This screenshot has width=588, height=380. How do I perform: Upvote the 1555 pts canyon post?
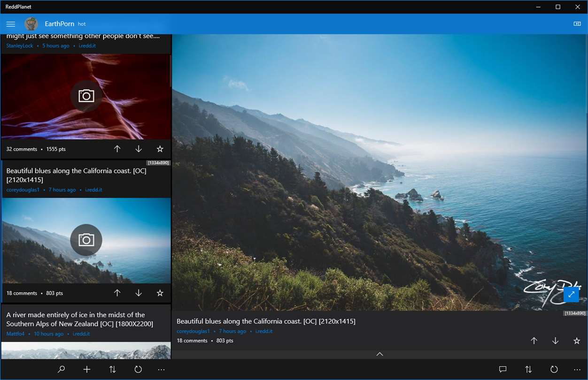pyautogui.click(x=117, y=149)
